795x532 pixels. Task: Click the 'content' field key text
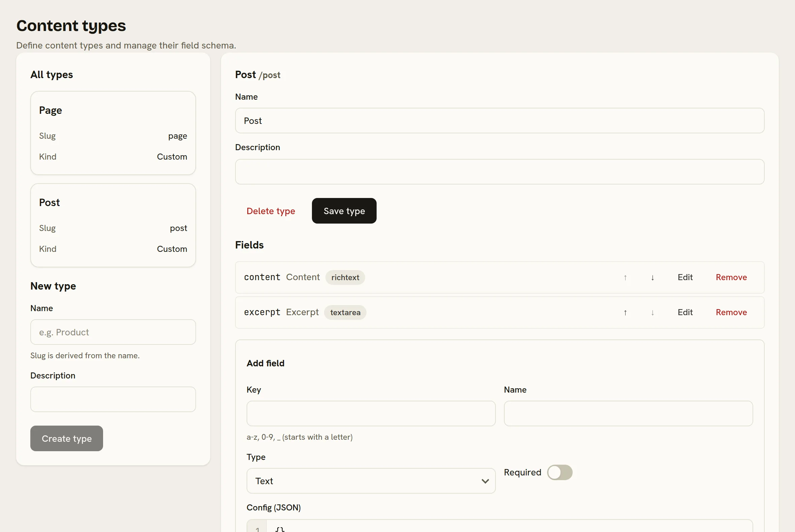[262, 277]
